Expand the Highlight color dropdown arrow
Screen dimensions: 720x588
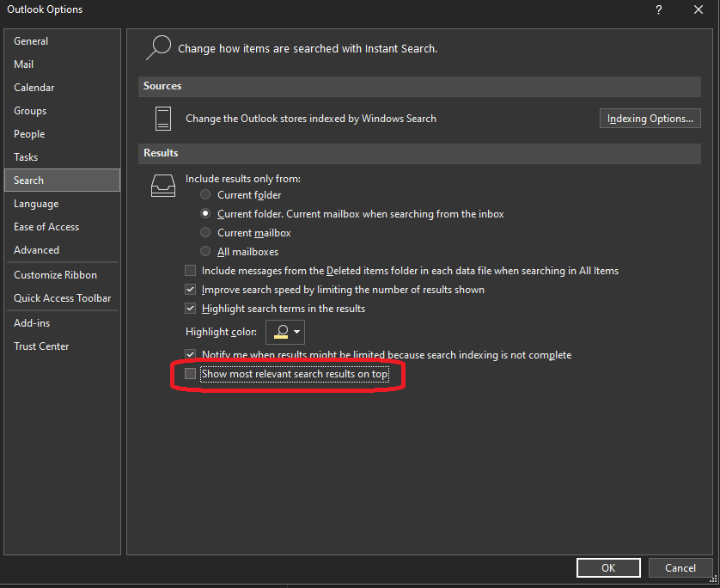297,332
